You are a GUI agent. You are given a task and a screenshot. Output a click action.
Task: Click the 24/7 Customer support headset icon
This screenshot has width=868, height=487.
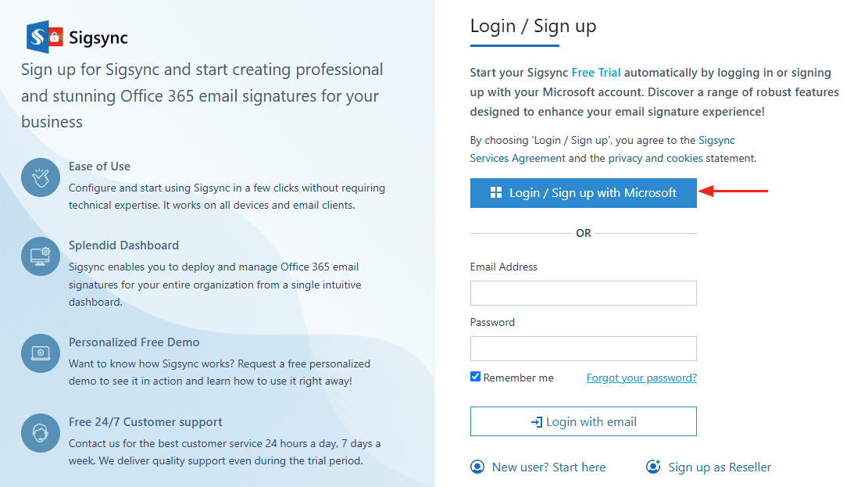click(x=41, y=432)
